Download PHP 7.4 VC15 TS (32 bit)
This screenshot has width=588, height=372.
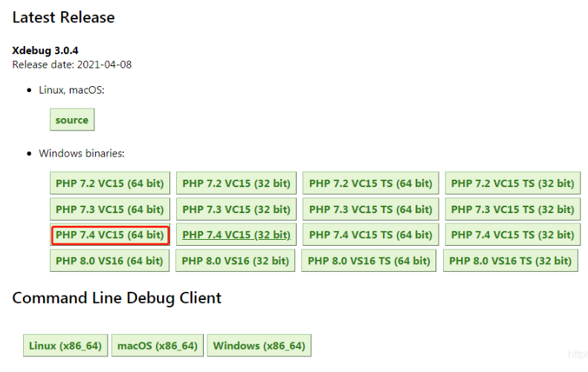(513, 235)
